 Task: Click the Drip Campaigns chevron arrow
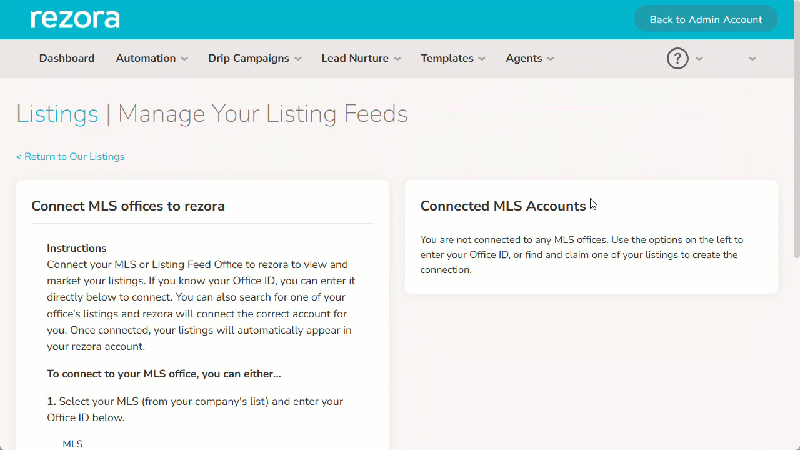298,59
